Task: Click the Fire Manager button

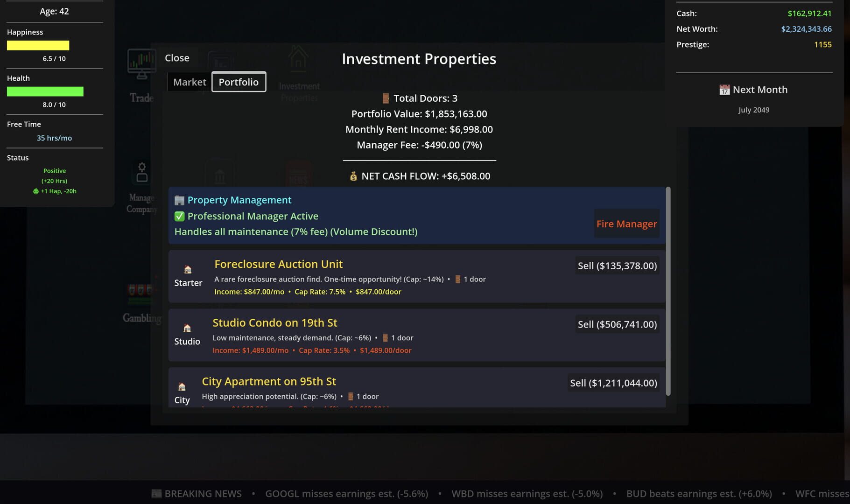Action: pos(626,224)
